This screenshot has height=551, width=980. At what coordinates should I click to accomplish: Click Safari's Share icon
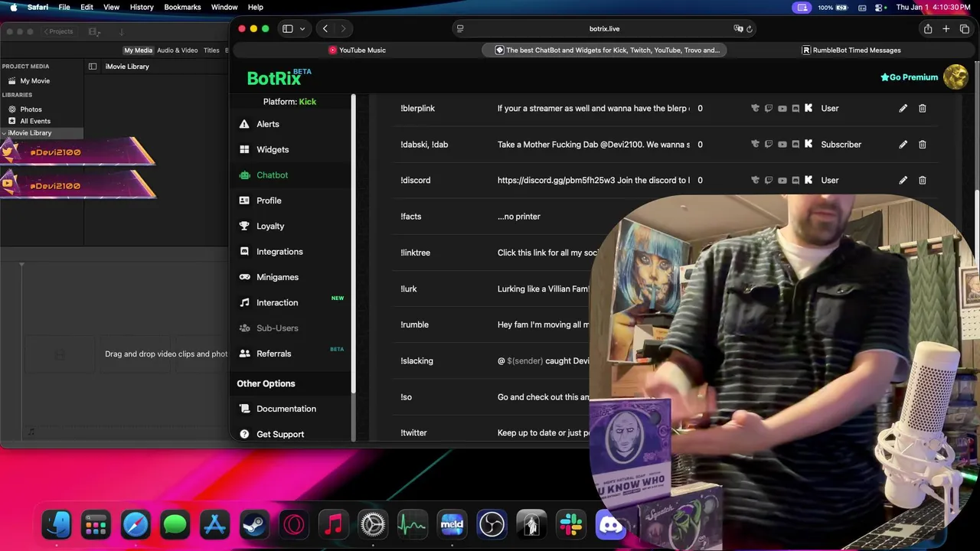tap(928, 28)
